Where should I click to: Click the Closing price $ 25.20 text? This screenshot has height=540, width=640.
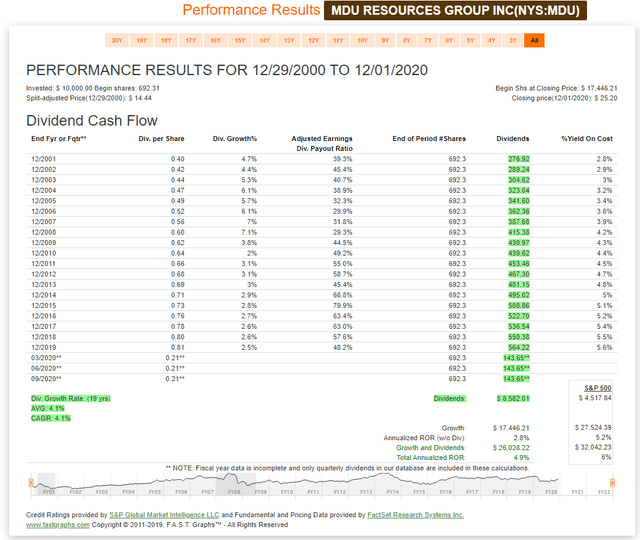[x=564, y=98]
